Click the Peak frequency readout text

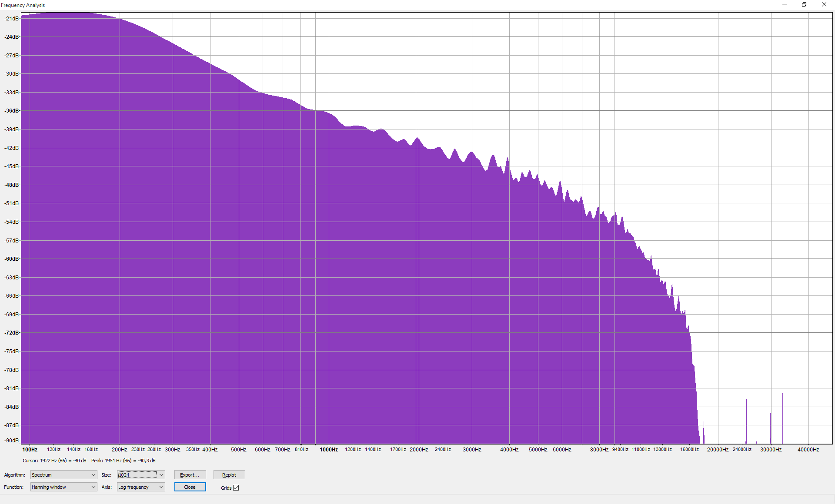click(123, 461)
